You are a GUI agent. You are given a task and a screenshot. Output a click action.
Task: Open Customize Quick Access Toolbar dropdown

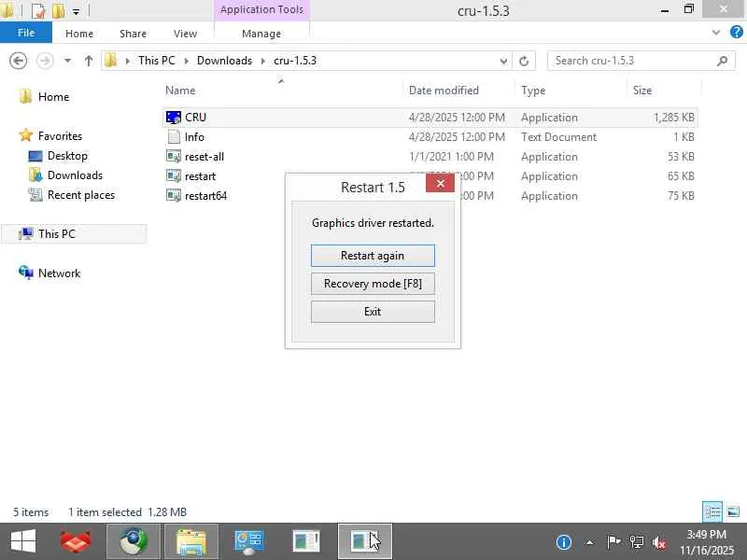point(76,11)
